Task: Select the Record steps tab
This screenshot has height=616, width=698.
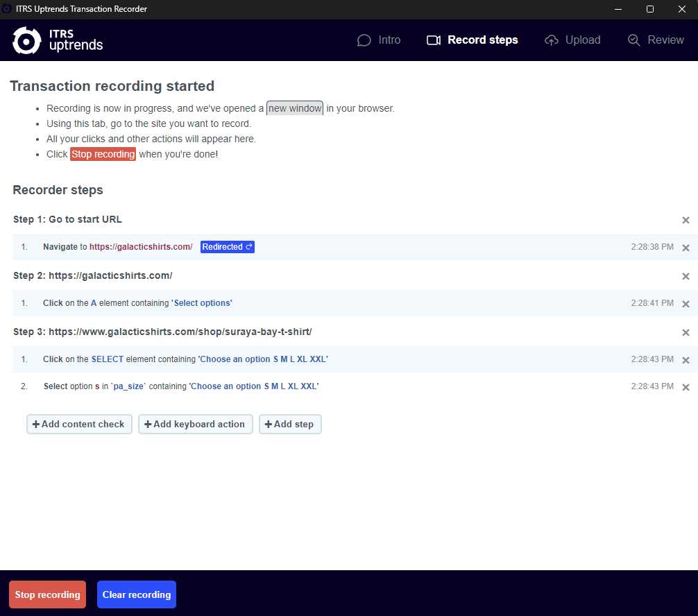Action: point(473,40)
